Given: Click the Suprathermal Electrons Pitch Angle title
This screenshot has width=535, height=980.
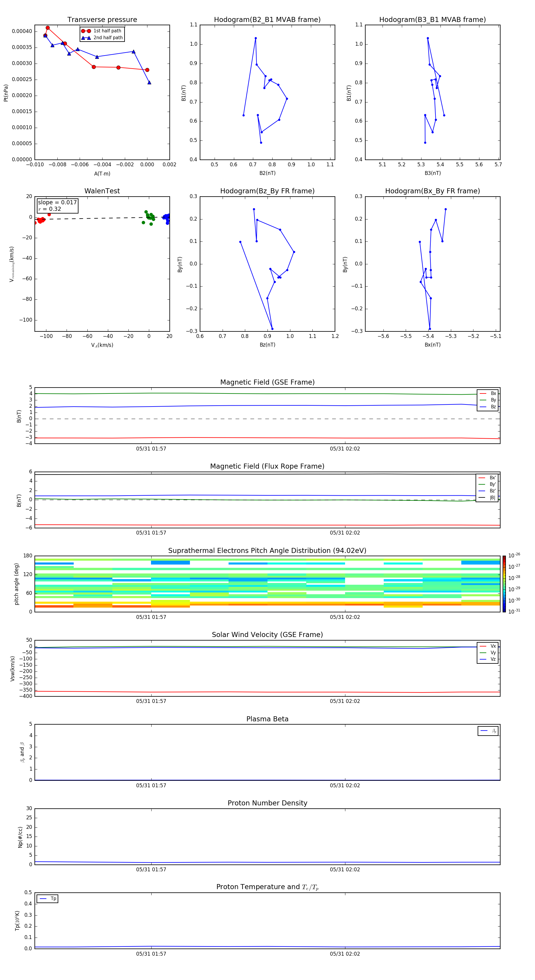Looking at the screenshot, I should pyautogui.click(x=267, y=551).
